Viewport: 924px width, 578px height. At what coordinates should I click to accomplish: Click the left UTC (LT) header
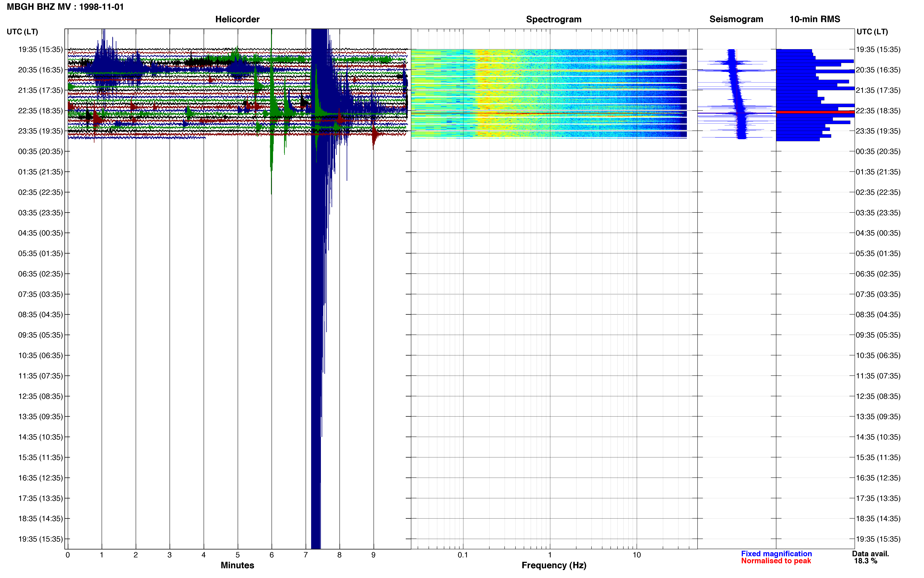(22, 32)
